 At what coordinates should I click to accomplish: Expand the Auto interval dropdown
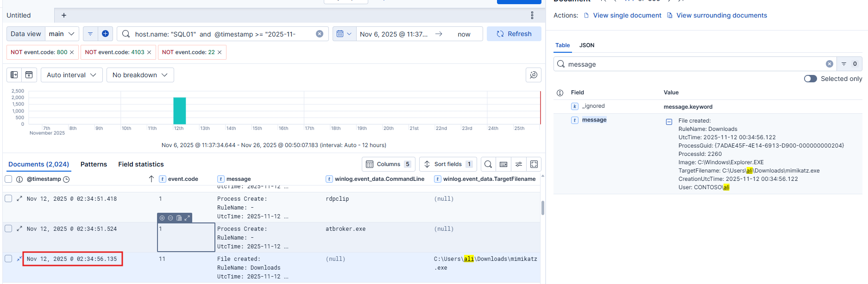[71, 75]
